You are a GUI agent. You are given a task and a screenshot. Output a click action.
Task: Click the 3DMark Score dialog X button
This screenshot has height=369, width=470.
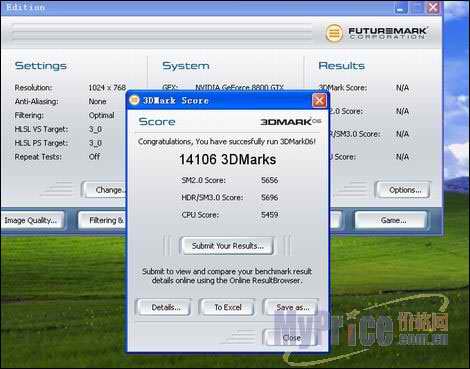tap(319, 100)
